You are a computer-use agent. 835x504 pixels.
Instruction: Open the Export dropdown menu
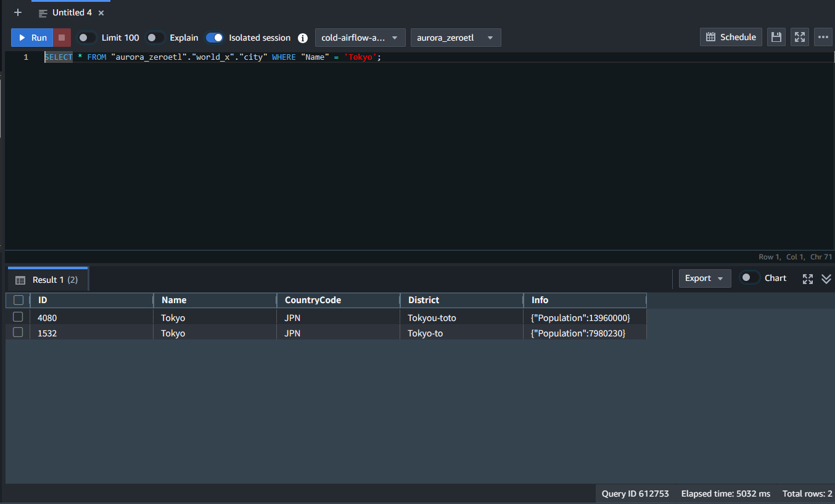tap(705, 278)
